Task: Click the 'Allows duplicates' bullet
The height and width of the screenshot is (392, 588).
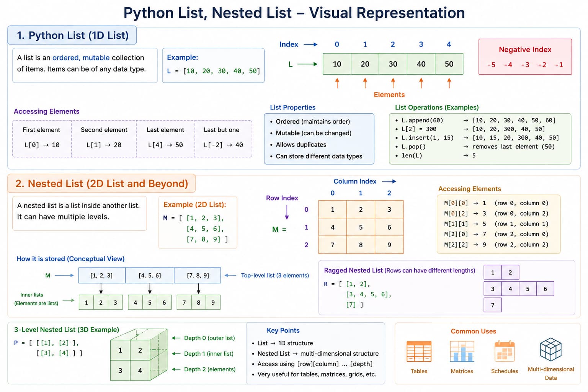Action: tap(298, 145)
